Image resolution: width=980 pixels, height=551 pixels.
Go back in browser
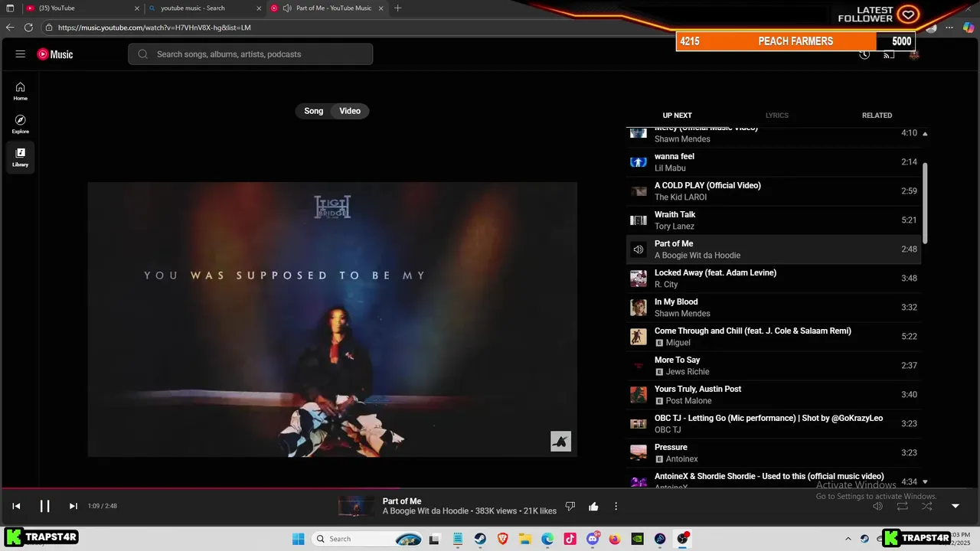10,28
